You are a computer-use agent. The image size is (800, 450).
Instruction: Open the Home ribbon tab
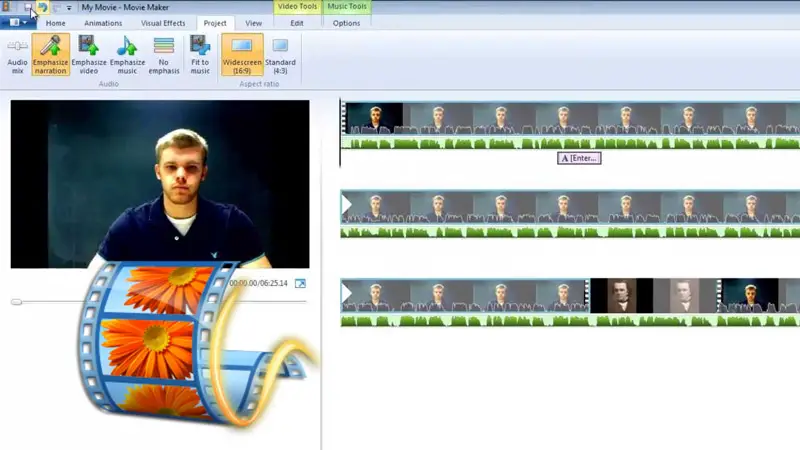point(56,23)
